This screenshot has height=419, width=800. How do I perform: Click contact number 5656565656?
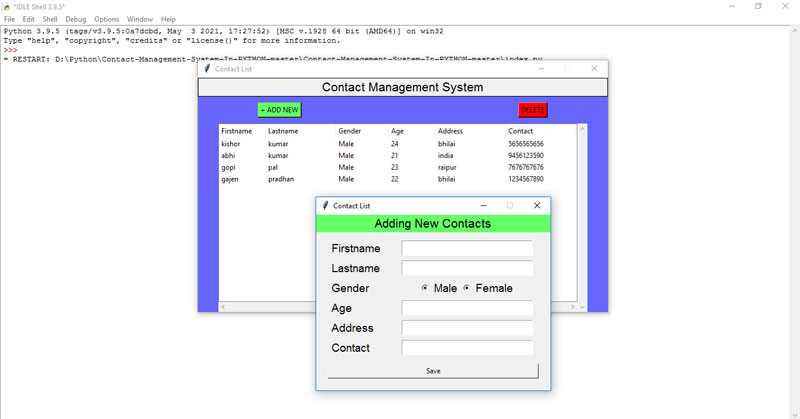[526, 144]
